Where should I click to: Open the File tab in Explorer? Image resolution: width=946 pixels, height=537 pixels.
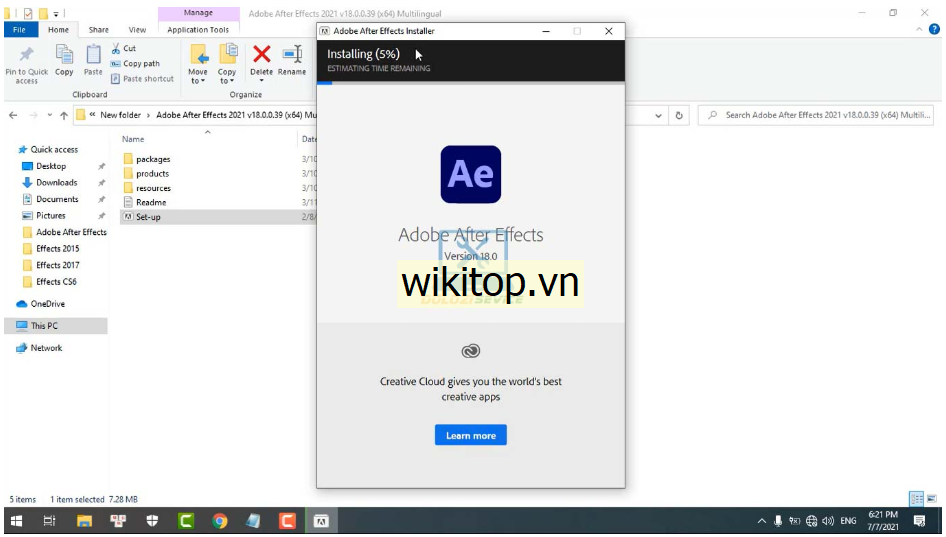[x=19, y=30]
